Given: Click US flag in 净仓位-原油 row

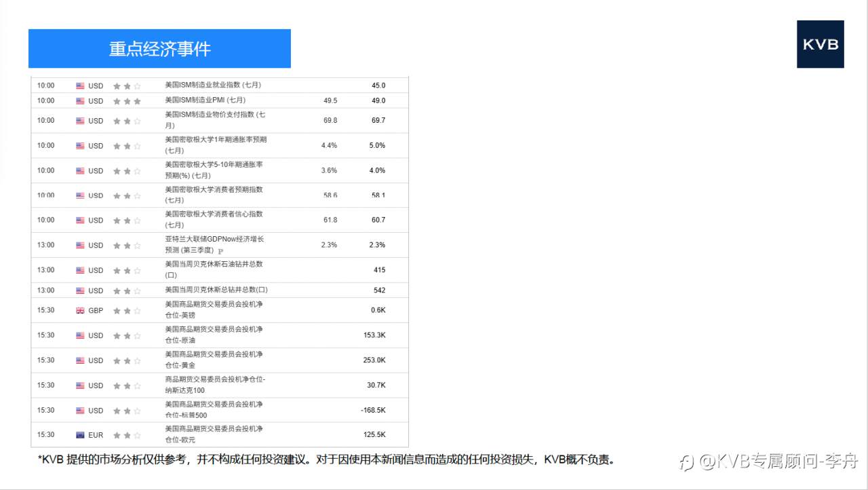Looking at the screenshot, I should point(80,336).
